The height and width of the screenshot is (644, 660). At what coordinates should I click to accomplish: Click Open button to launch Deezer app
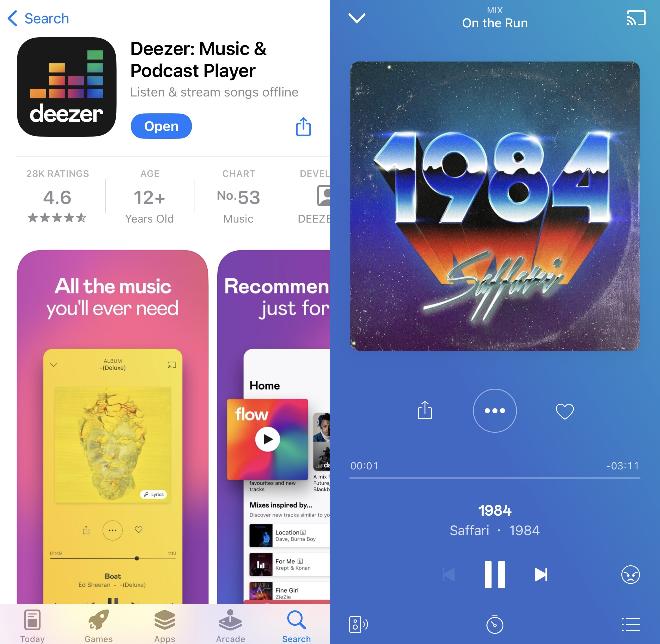click(x=162, y=125)
